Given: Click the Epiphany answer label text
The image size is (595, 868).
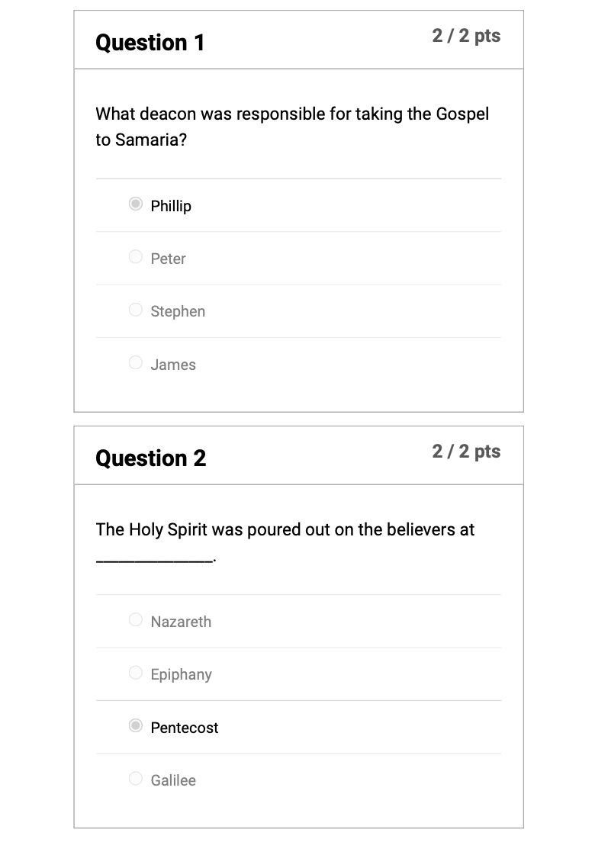Looking at the screenshot, I should point(182,674).
